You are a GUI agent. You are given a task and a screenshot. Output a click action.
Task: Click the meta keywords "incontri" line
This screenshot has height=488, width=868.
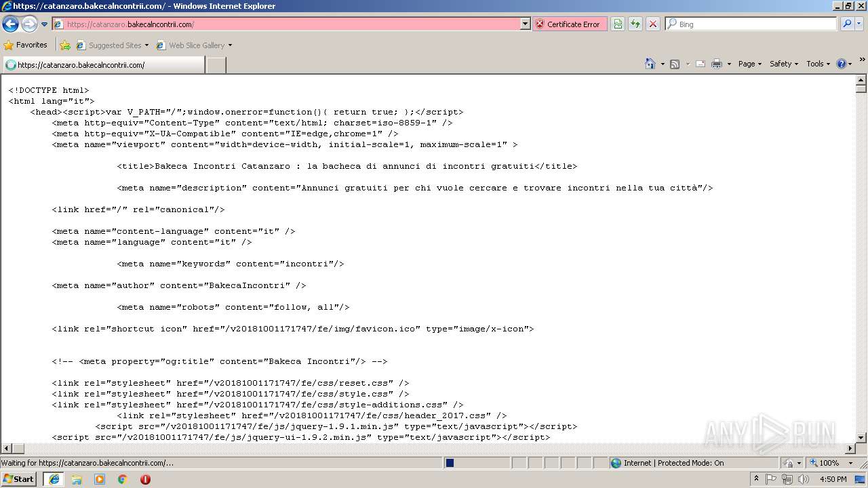point(231,264)
